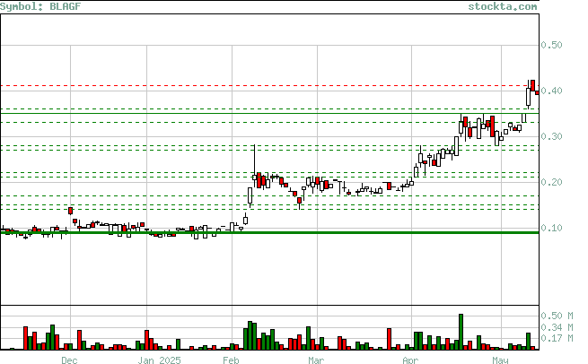Click the Jan 2025 date axis label

(x=159, y=360)
